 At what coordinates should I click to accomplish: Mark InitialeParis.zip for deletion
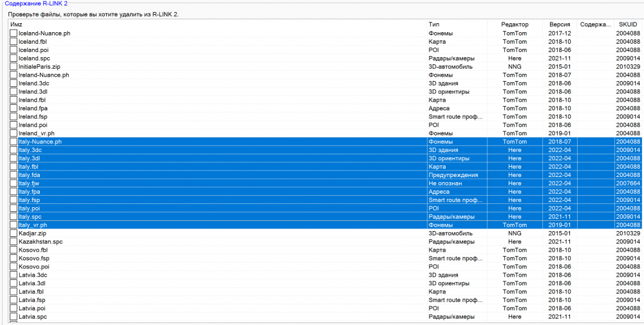tap(14, 66)
